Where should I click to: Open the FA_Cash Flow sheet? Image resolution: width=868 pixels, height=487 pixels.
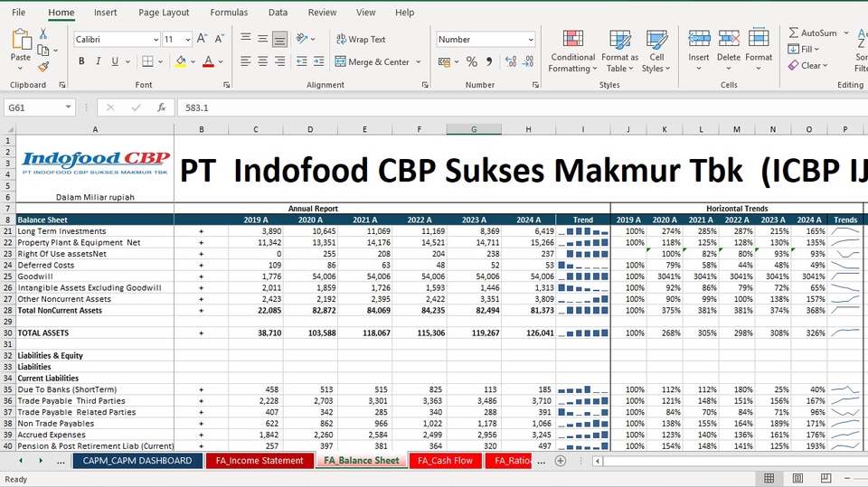tap(446, 461)
